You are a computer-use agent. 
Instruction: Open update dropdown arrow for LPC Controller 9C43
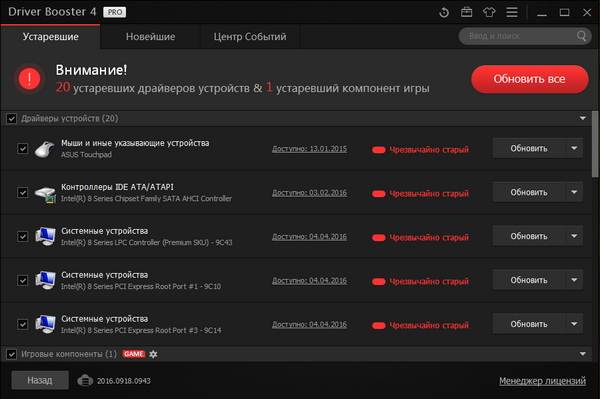coord(574,236)
